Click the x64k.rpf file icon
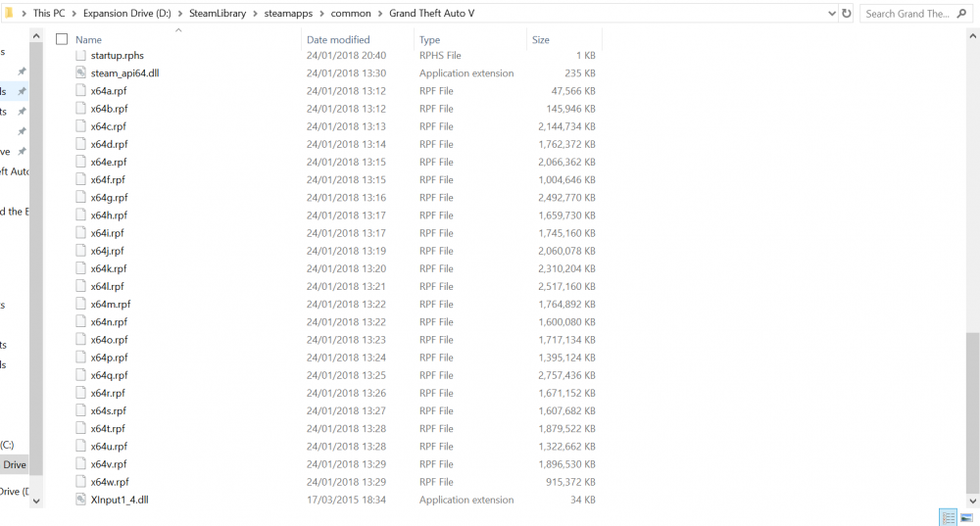The width and height of the screenshot is (980, 526). [x=80, y=268]
